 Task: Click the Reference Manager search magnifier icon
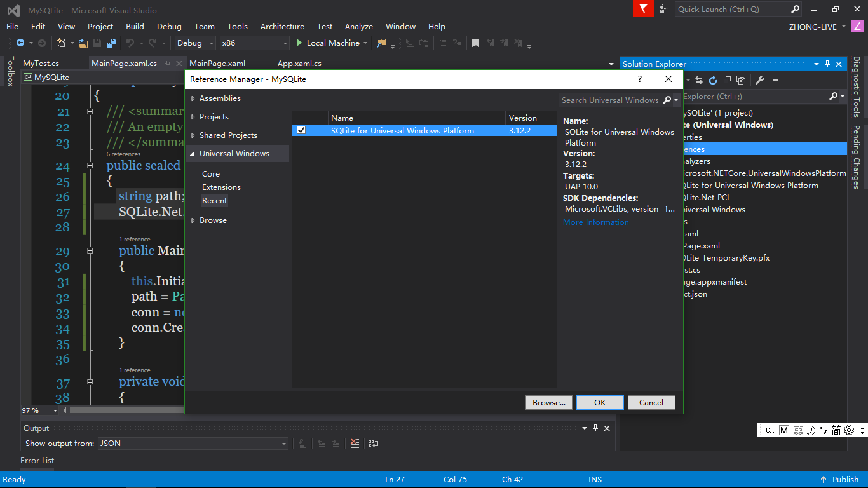point(667,100)
